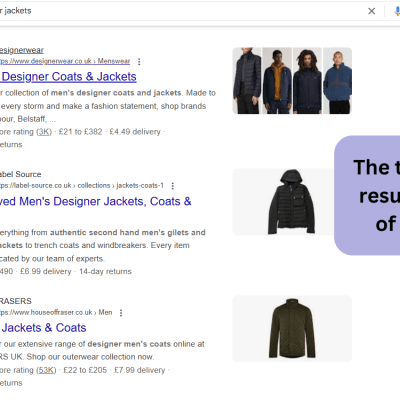
Task: Open the Jackets & Coats result from House of Fraser
Action: (43, 328)
